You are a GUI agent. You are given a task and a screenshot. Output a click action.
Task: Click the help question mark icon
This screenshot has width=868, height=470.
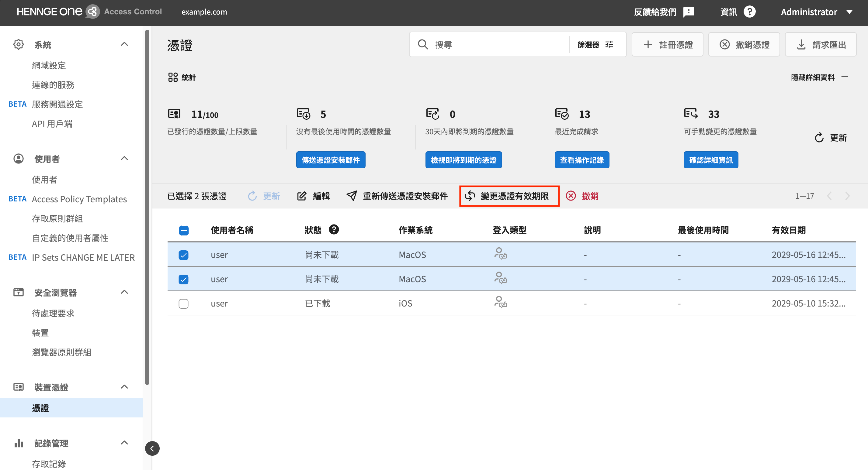749,12
